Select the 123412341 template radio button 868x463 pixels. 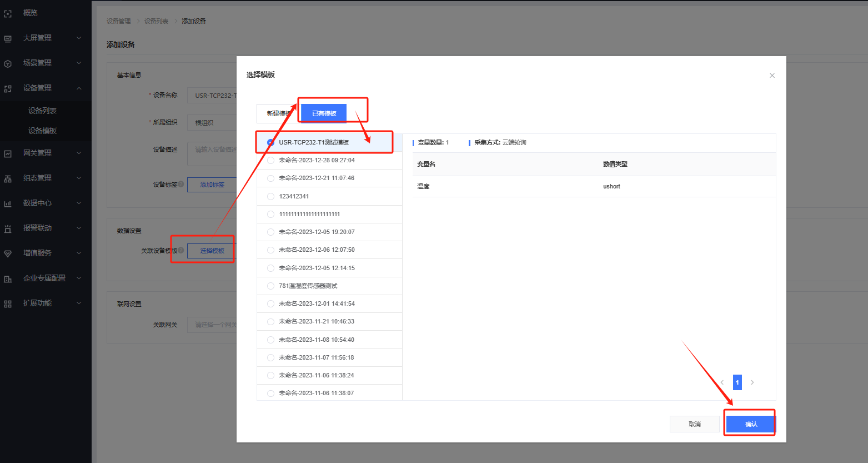tap(270, 196)
